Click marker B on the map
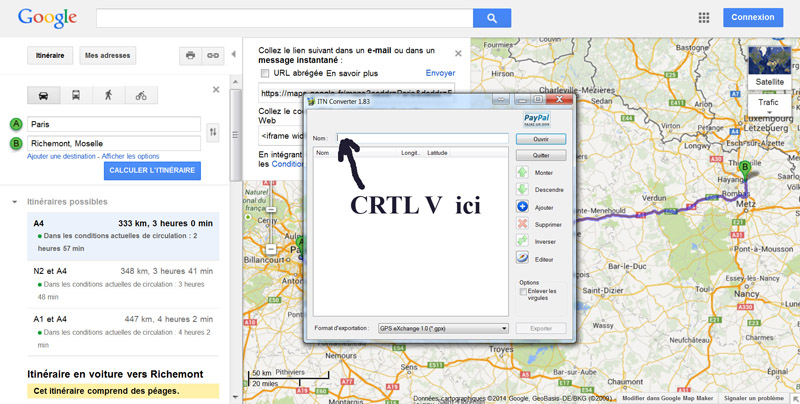 pyautogui.click(x=745, y=169)
